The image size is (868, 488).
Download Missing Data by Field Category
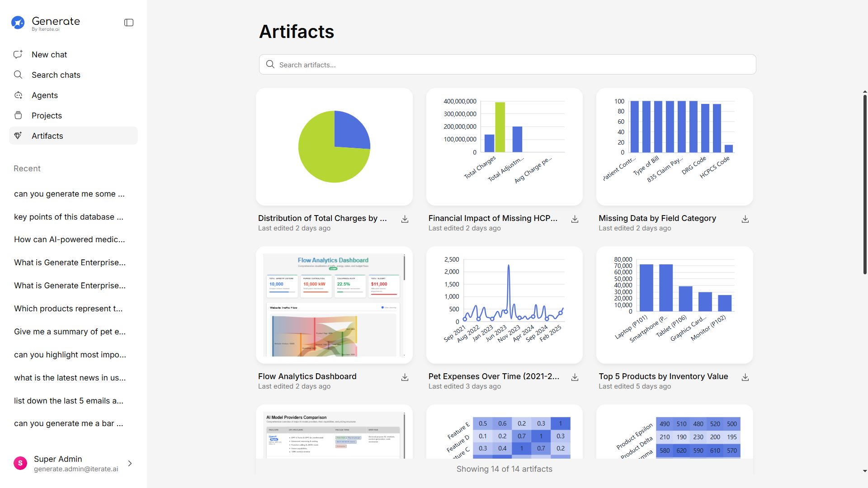(745, 219)
